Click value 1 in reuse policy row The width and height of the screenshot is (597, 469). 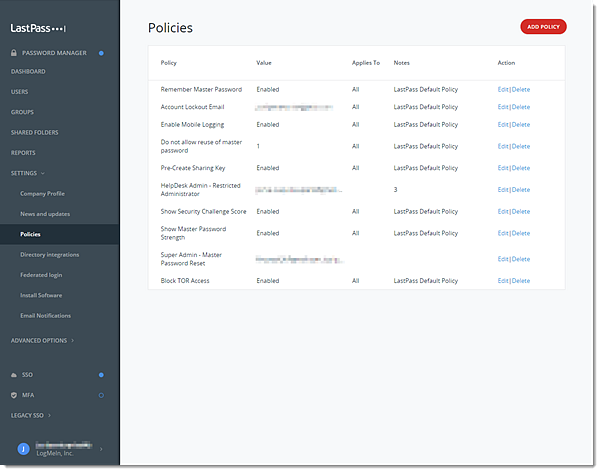click(258, 146)
